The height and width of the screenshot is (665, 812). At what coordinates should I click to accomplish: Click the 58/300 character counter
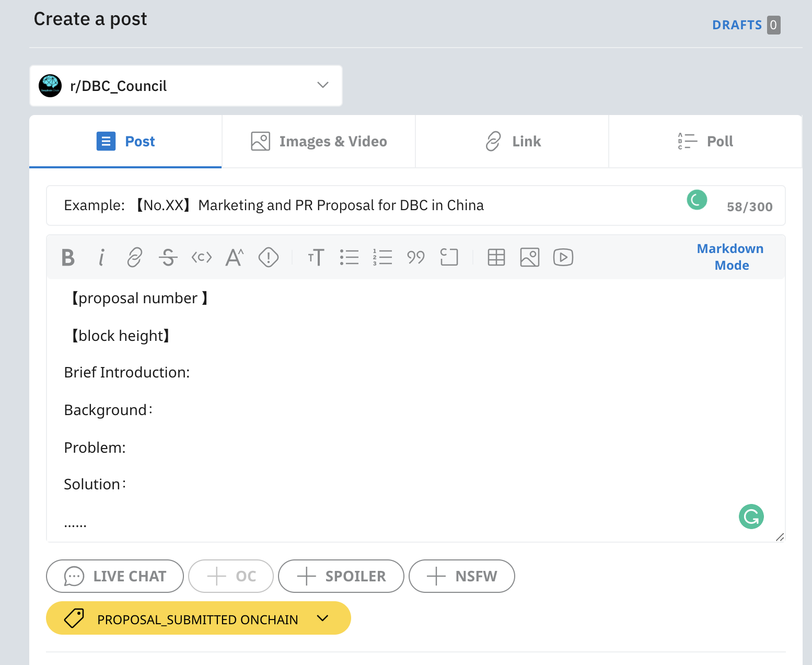750,207
